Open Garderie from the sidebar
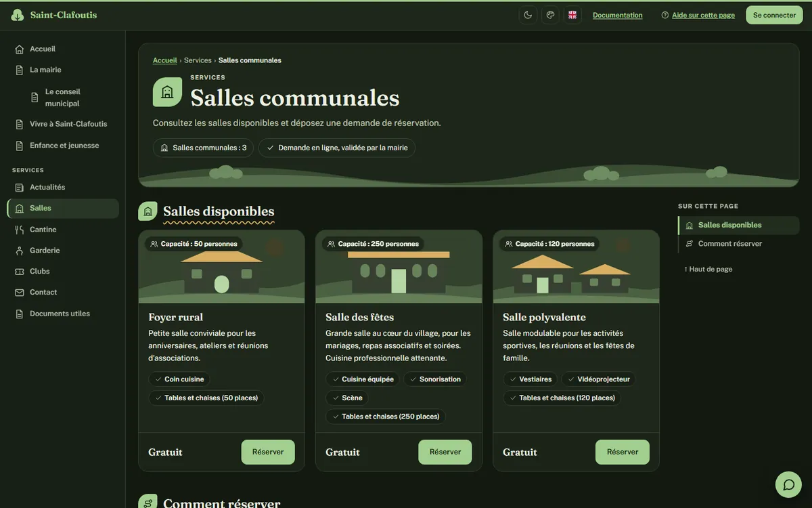The height and width of the screenshot is (508, 812). click(63, 251)
